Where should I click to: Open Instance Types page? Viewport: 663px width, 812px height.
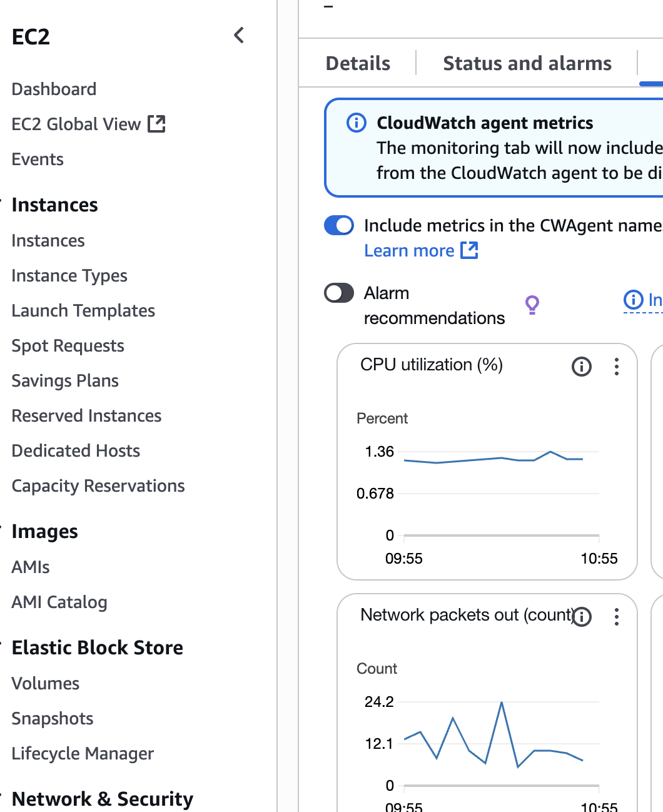[69, 275]
